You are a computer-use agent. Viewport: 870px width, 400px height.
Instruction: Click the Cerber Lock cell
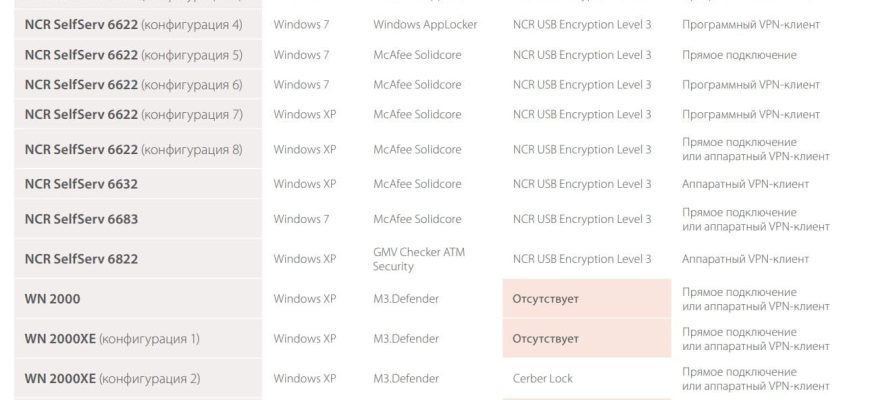542,379
